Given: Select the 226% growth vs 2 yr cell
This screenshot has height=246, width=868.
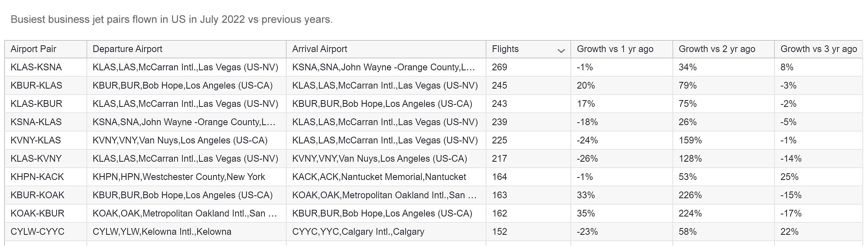Looking at the screenshot, I should pos(723,195).
